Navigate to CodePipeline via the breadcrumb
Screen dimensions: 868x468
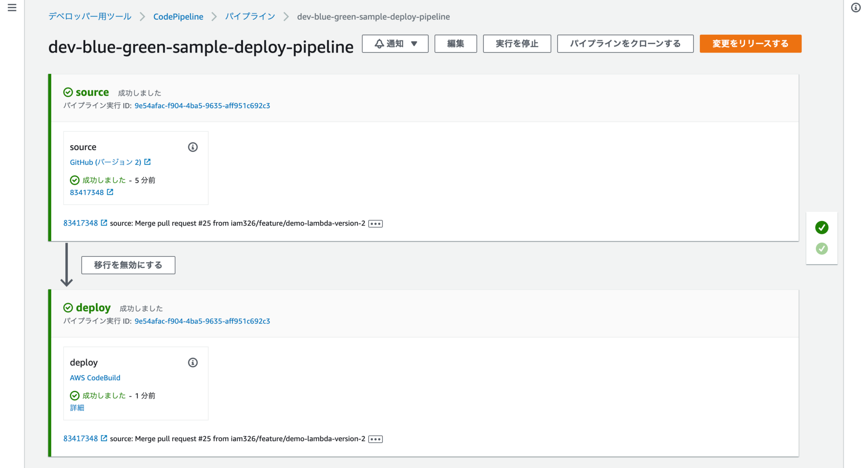click(178, 17)
